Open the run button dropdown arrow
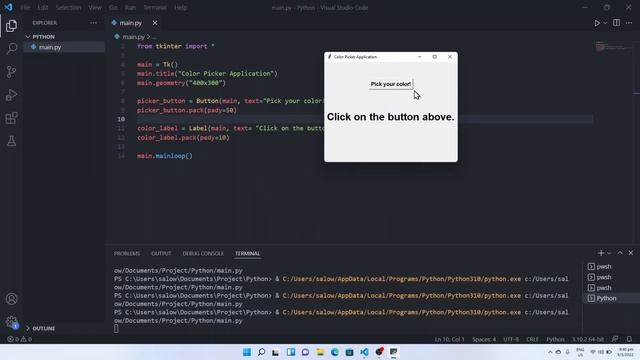The width and height of the screenshot is (640, 360). point(605,23)
